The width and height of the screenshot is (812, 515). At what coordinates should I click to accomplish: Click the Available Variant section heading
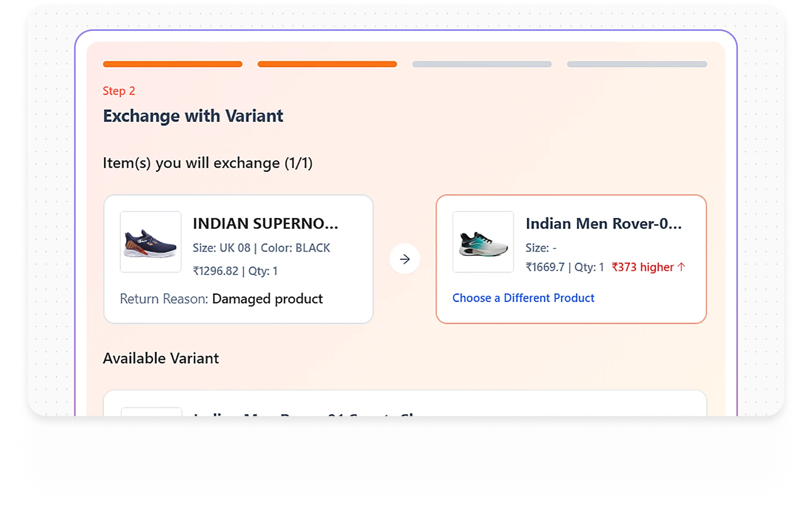click(161, 358)
